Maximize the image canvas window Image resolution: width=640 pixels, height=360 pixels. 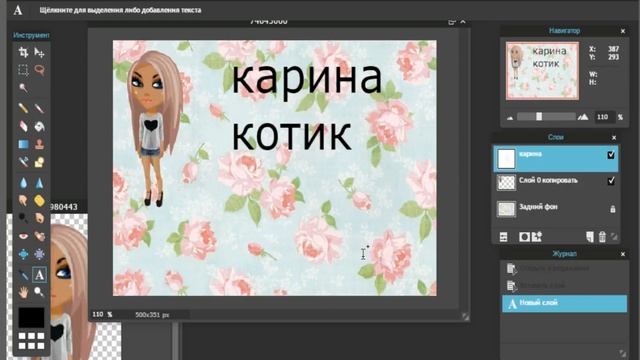(x=451, y=22)
